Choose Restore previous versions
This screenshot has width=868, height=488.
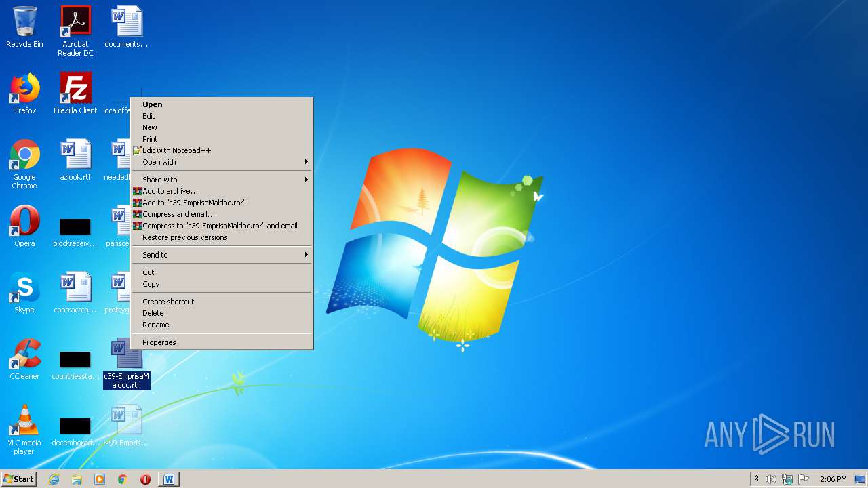coord(222,237)
